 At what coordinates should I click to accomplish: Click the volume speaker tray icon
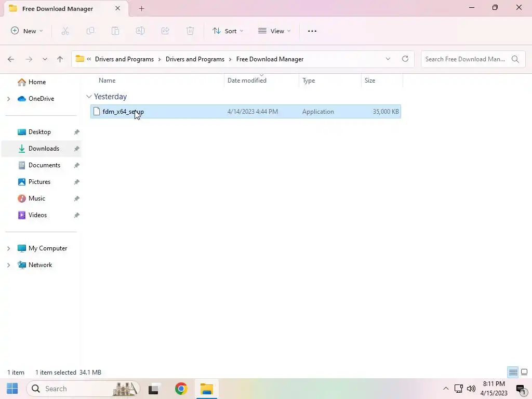point(471,389)
